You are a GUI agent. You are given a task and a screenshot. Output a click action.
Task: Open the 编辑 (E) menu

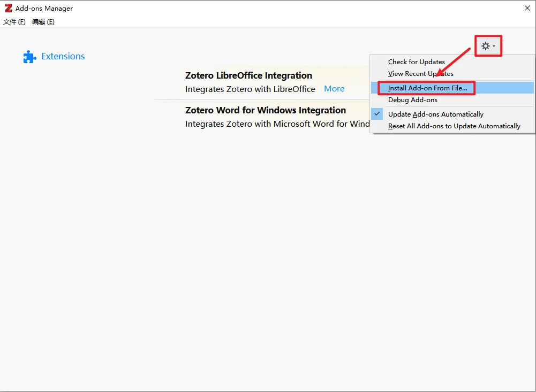43,22
